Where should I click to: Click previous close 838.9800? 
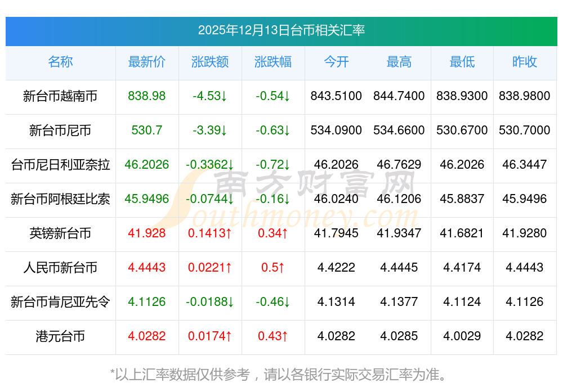pyautogui.click(x=525, y=96)
